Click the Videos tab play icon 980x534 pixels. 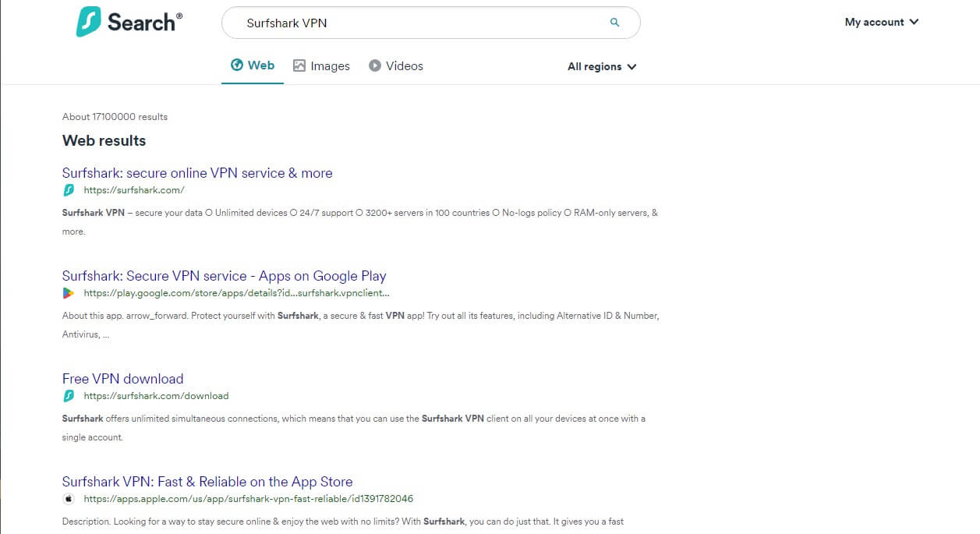click(375, 66)
